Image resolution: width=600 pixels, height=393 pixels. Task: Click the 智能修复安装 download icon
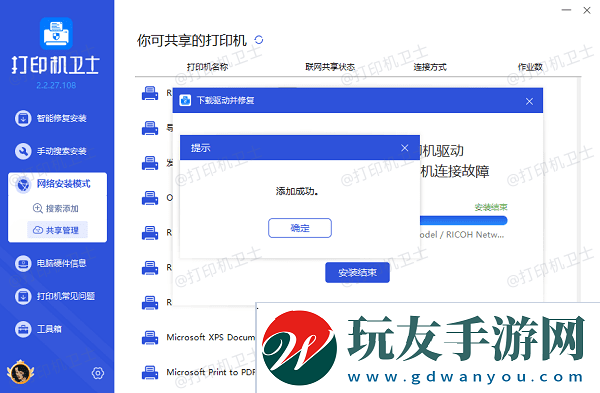(23, 118)
